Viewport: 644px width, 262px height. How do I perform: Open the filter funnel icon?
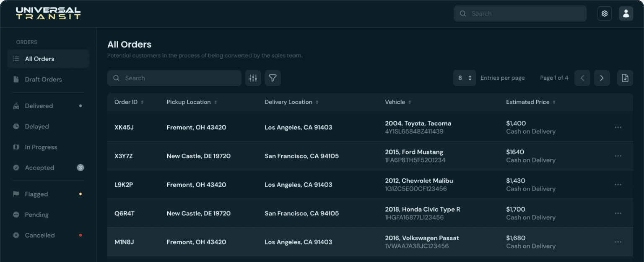click(x=273, y=78)
